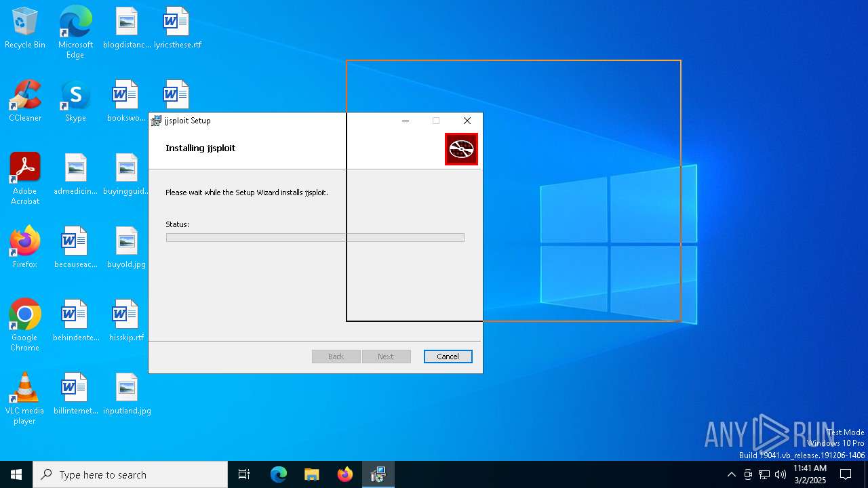Open the Windows Start menu
Screen dimensions: 868x488
16,474
